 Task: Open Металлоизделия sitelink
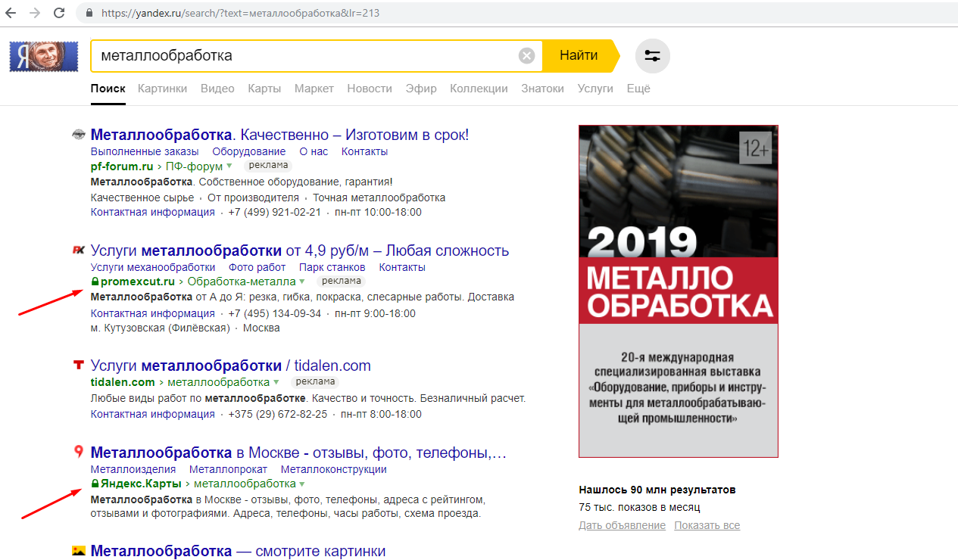coord(133,469)
